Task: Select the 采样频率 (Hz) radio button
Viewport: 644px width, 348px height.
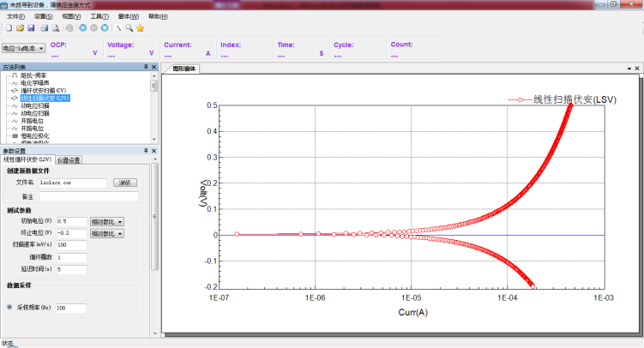Action: 9,307
